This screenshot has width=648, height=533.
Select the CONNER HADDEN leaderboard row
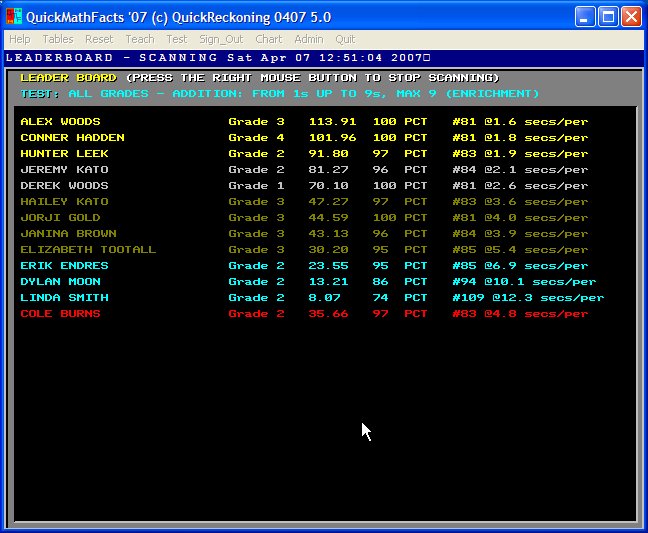[x=72, y=138]
